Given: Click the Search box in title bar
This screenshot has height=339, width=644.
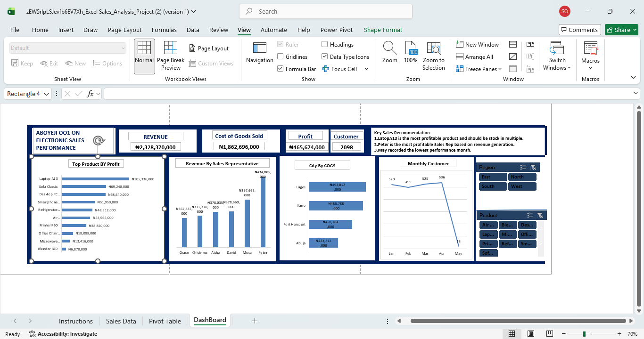Looking at the screenshot, I should pos(325,11).
